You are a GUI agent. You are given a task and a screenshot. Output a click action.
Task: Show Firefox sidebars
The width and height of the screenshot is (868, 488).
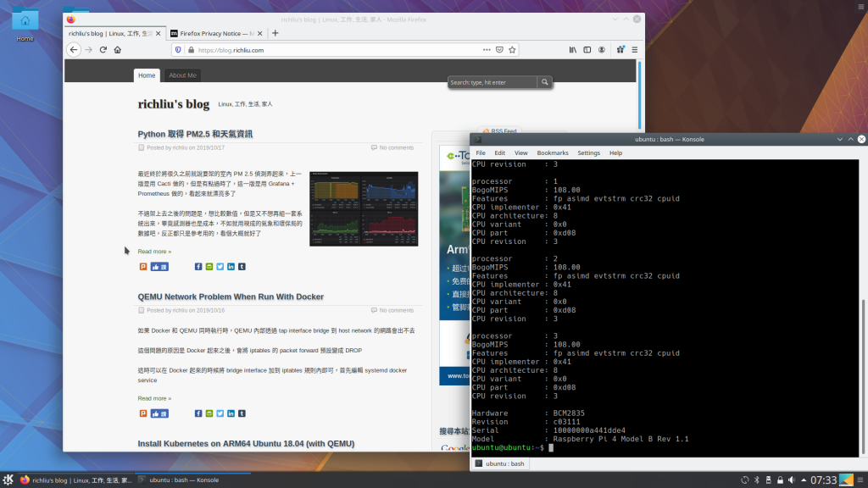tap(587, 50)
